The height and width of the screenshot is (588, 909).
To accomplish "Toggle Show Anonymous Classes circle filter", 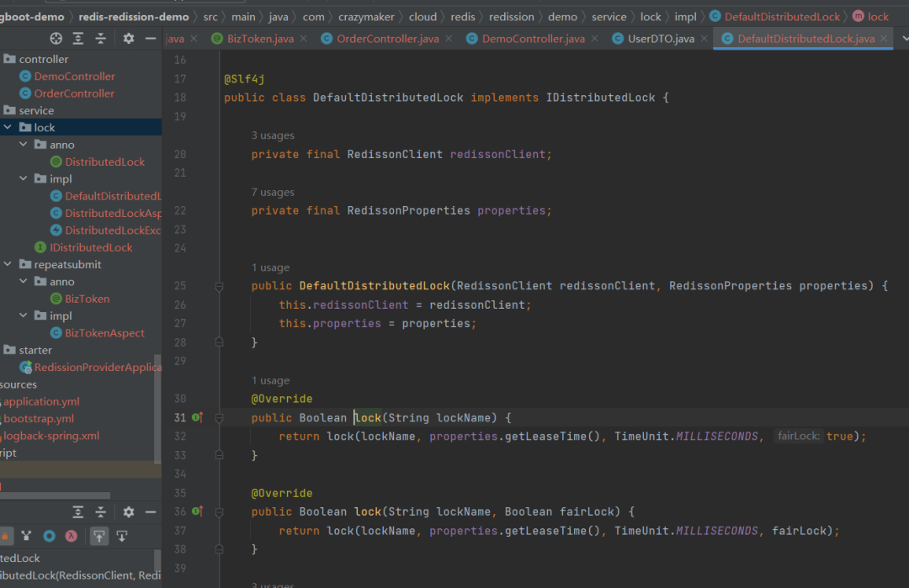I will 50,536.
